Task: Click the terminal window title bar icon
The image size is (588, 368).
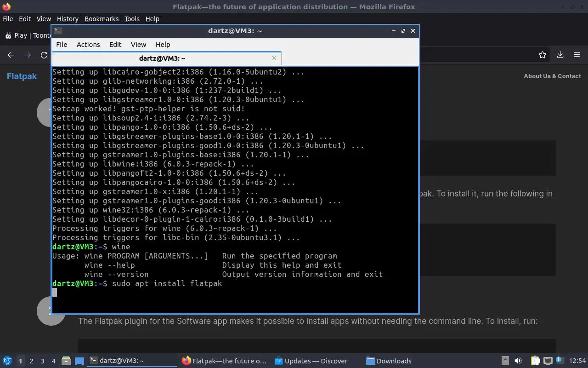Action: [x=58, y=31]
